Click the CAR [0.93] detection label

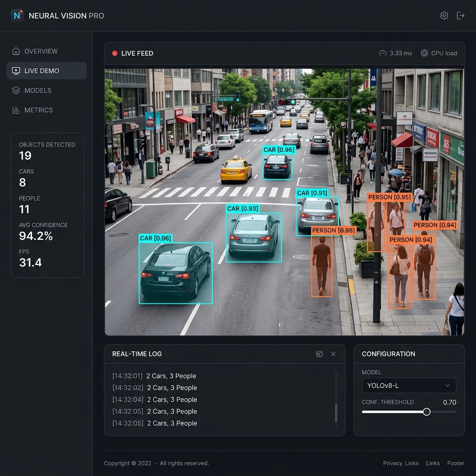click(243, 209)
